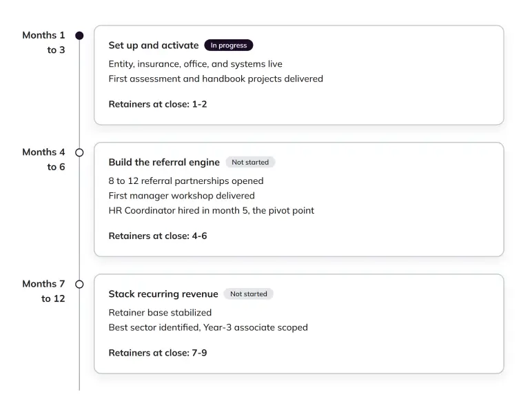Click Entity, insurance, office, and systems live line
The height and width of the screenshot is (401, 532).
(196, 64)
